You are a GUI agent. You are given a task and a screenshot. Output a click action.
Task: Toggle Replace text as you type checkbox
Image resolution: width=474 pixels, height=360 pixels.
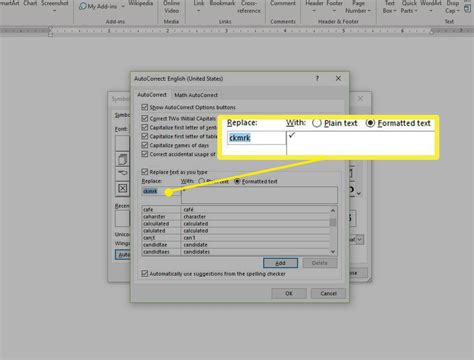pyautogui.click(x=144, y=172)
